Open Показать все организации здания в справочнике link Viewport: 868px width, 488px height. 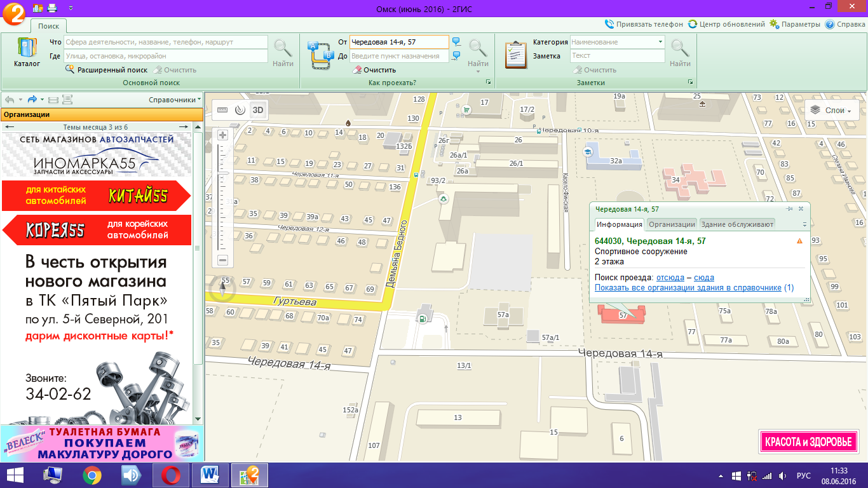688,288
